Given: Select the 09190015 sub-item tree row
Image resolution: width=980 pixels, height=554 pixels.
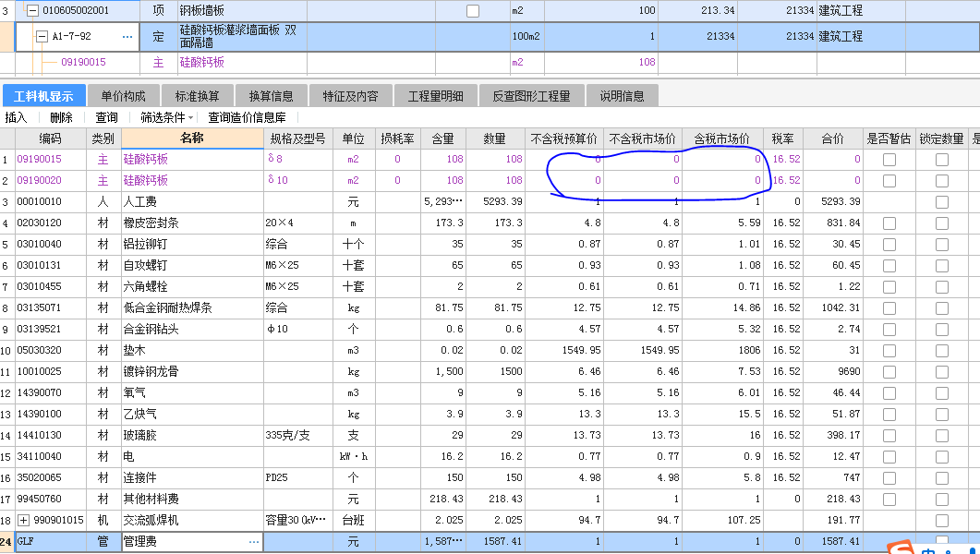Looking at the screenshot, I should click(84, 63).
